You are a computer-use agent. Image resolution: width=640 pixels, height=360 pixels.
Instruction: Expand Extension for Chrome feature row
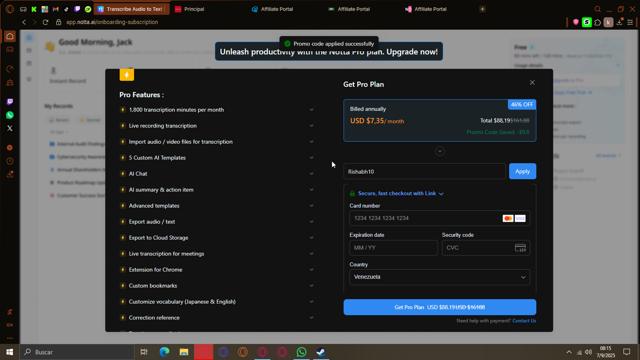point(311,270)
